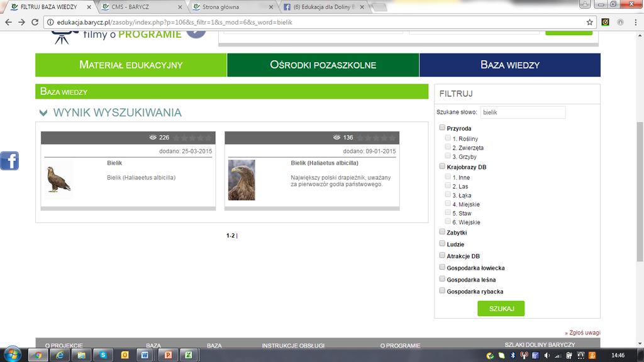Open the Ośrodki pozaszkolne section
644x362 pixels.
[x=323, y=65]
